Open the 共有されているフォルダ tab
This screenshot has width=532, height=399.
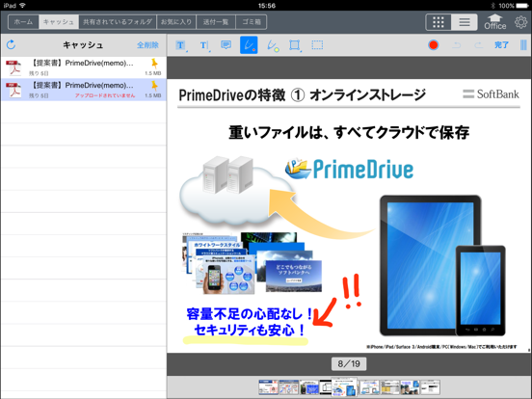(x=118, y=22)
